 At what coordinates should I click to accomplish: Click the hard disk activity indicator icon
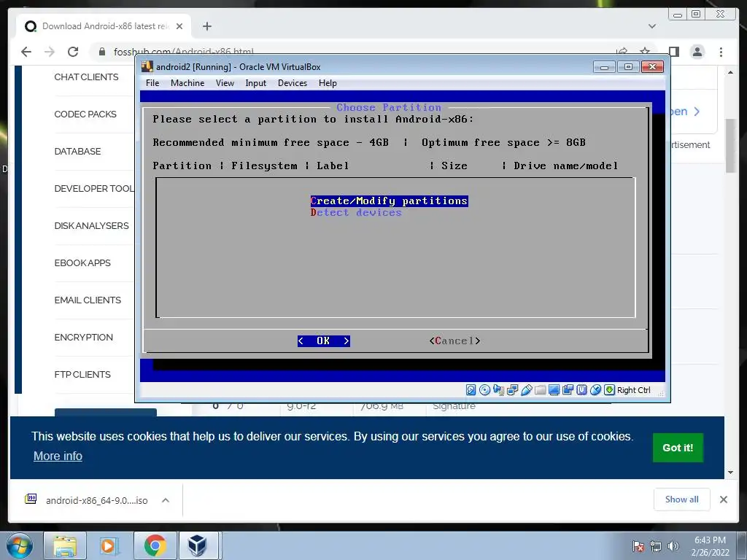tap(471, 390)
